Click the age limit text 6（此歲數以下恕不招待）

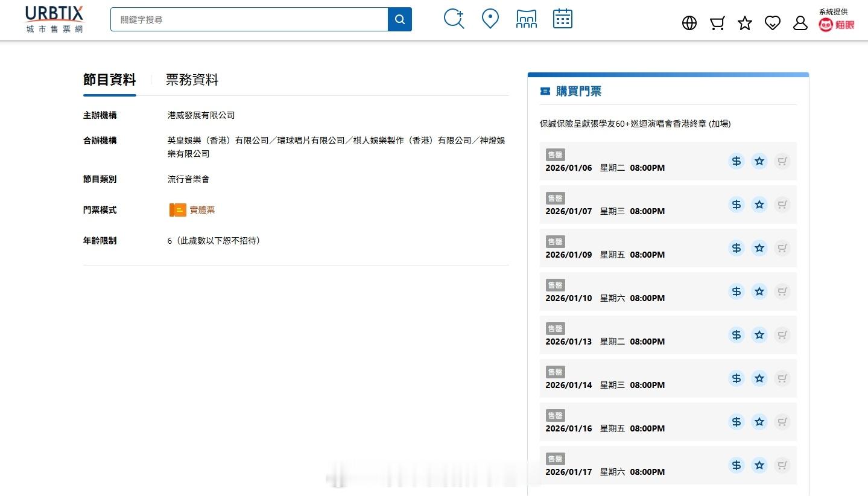(214, 241)
